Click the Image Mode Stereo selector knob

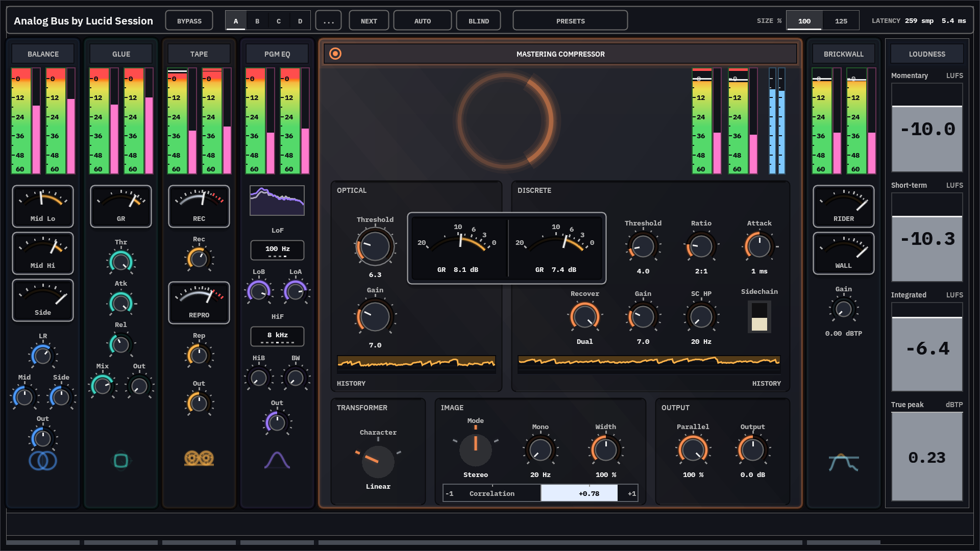pyautogui.click(x=476, y=450)
